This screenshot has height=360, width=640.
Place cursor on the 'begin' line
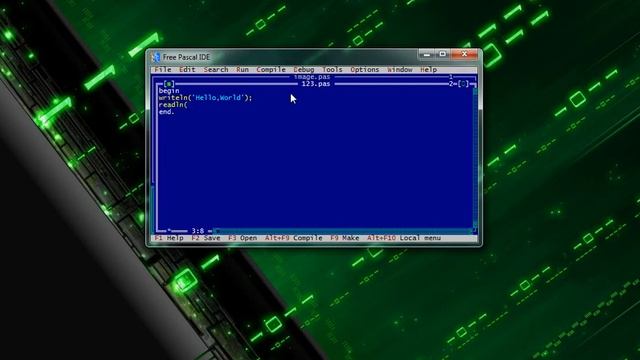(169, 91)
